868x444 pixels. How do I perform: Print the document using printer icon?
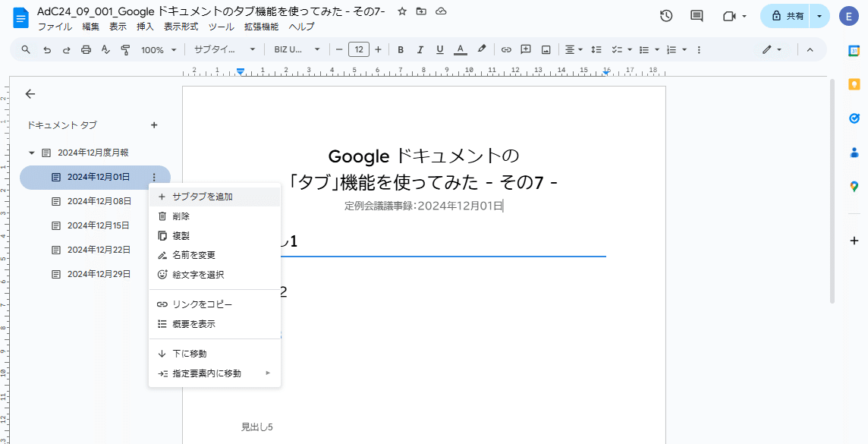point(86,50)
